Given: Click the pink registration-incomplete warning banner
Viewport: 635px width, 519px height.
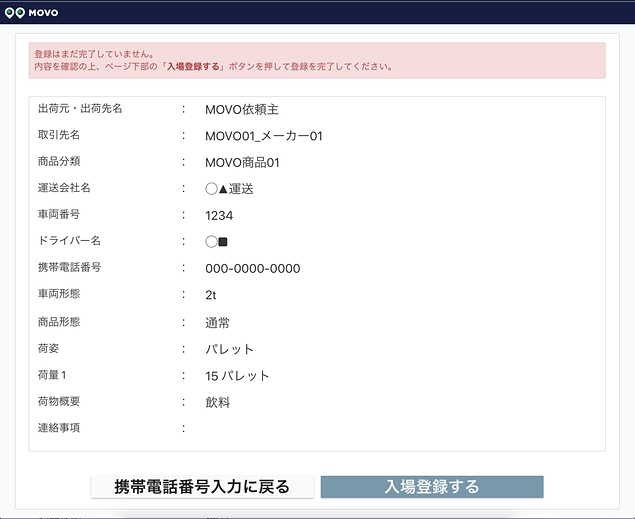Looking at the screenshot, I should (317, 60).
